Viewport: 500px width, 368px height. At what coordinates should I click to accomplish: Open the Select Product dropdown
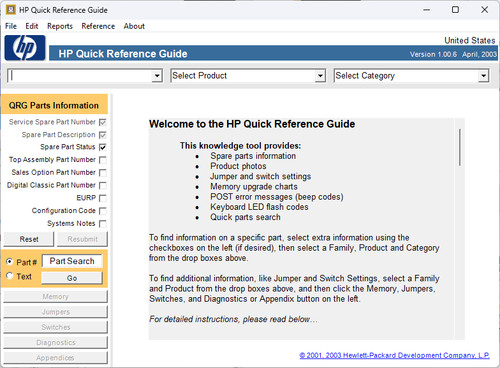pos(248,76)
